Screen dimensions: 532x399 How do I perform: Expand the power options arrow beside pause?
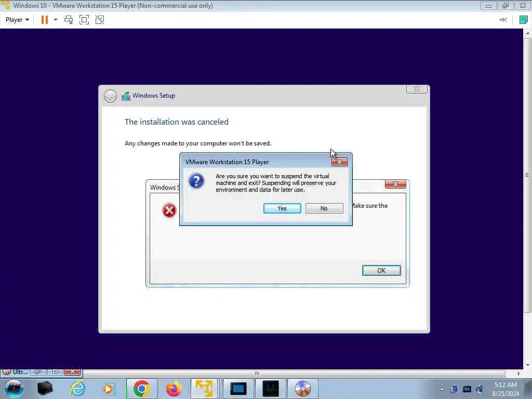coord(56,20)
